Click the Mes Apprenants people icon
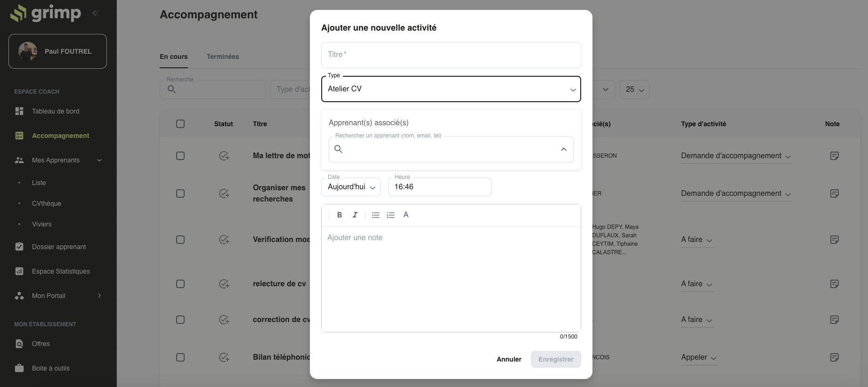This screenshot has width=868, height=387. pos(19,160)
